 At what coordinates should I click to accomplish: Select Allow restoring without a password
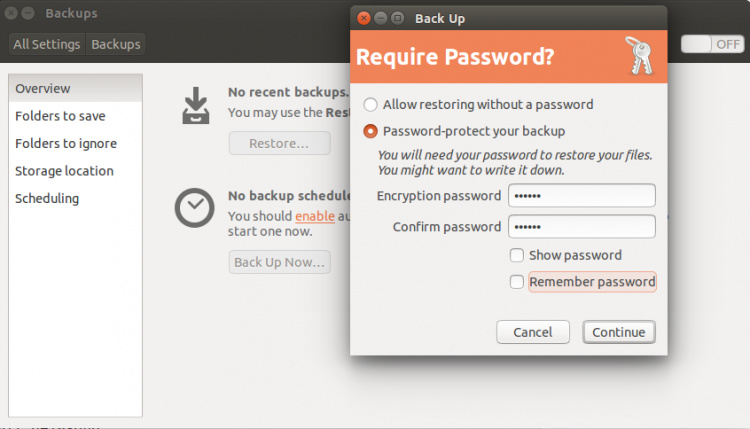pos(371,104)
